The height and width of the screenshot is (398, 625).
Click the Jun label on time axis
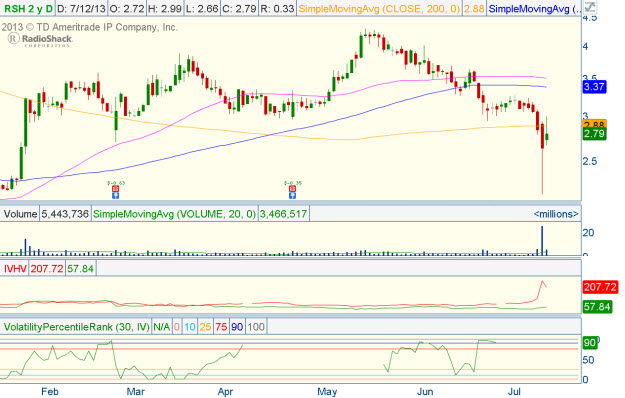coord(425,392)
